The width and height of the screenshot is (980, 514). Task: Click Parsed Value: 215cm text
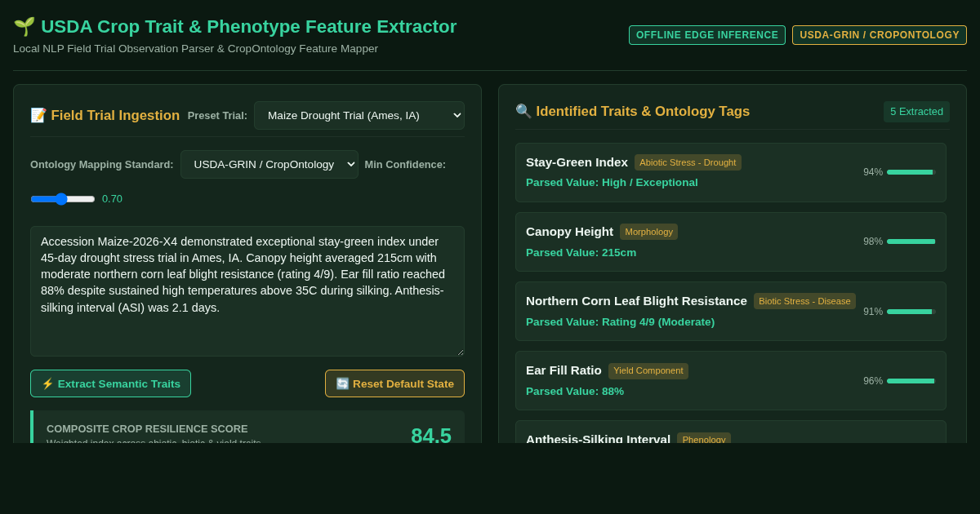[581, 253]
